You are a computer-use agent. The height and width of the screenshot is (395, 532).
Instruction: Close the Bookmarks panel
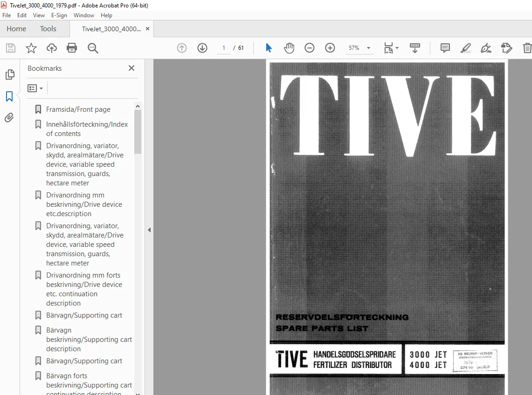131,68
